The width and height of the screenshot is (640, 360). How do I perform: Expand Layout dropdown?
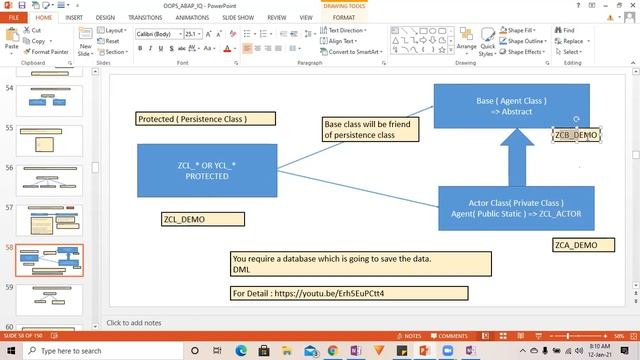pyautogui.click(x=112, y=30)
